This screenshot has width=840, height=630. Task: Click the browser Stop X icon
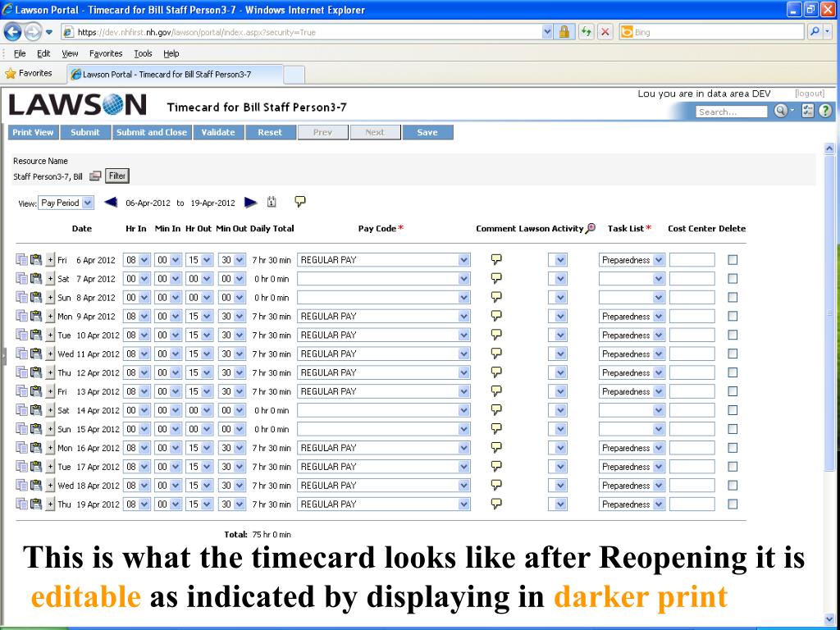click(x=605, y=32)
